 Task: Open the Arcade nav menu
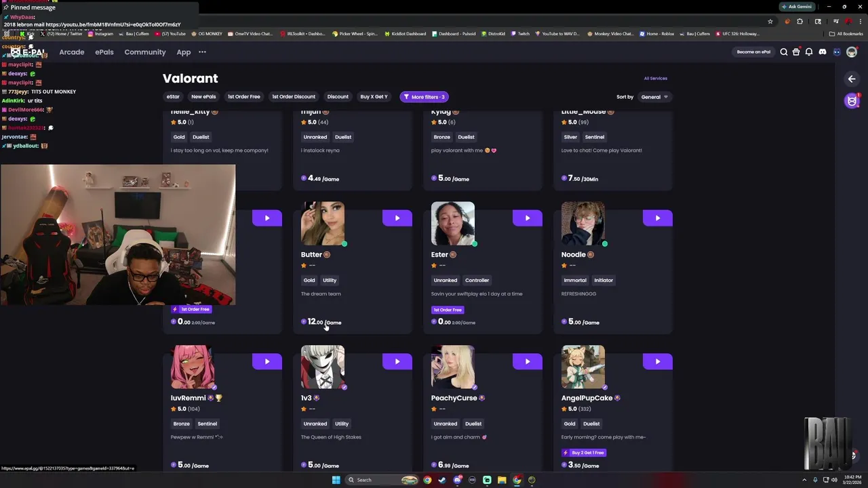(72, 52)
